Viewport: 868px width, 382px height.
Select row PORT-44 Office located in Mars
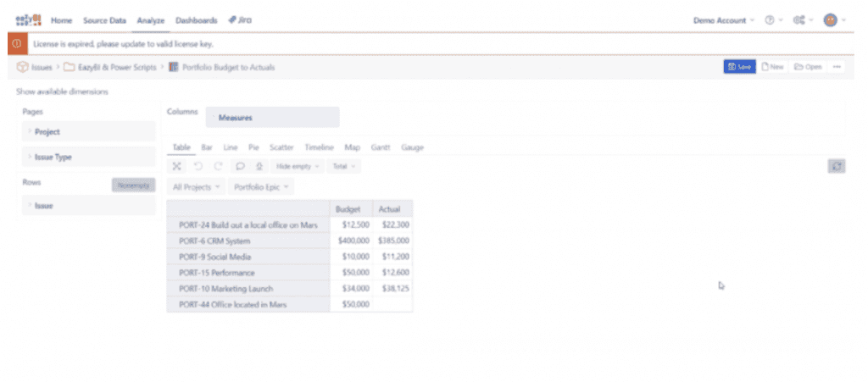[x=248, y=305]
